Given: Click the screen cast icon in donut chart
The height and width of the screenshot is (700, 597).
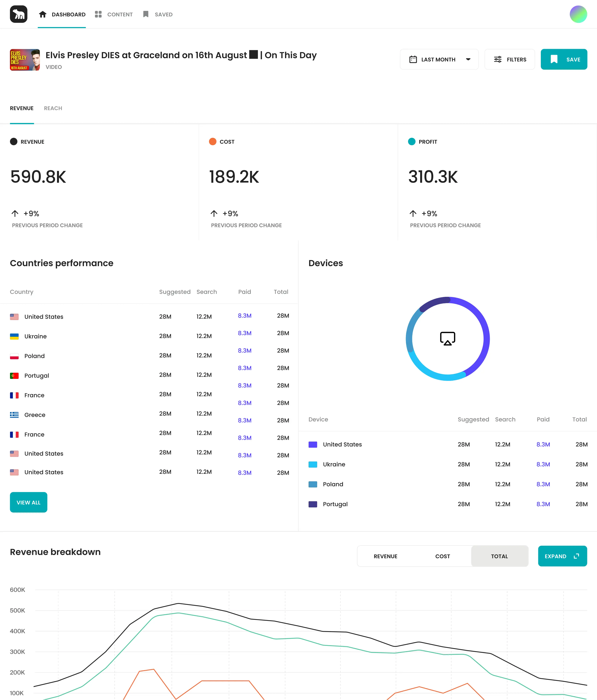Looking at the screenshot, I should click(447, 339).
